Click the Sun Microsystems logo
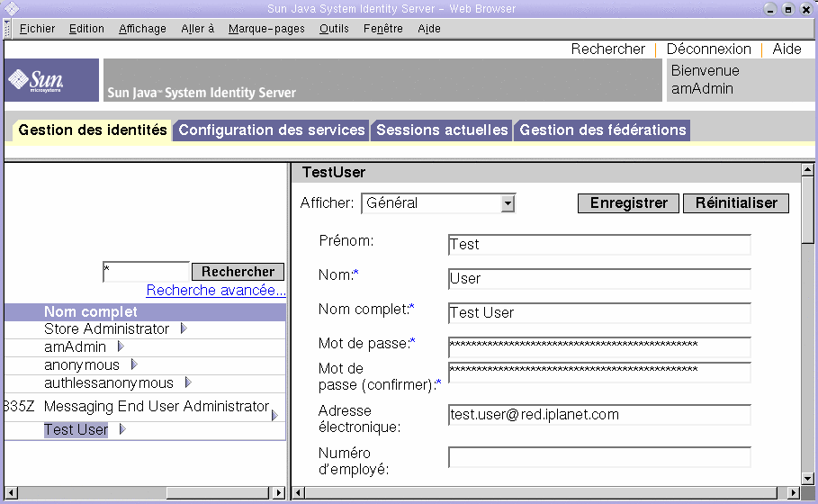818x504 pixels. (x=51, y=80)
